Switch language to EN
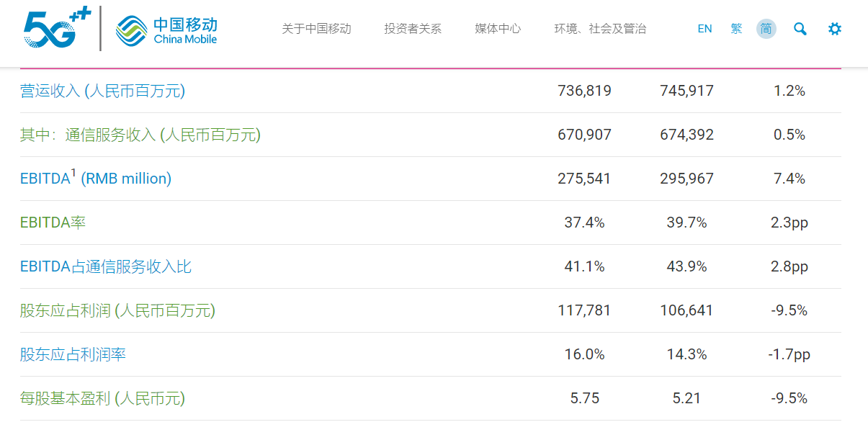Screen dimensions: 868x422 [704, 29]
